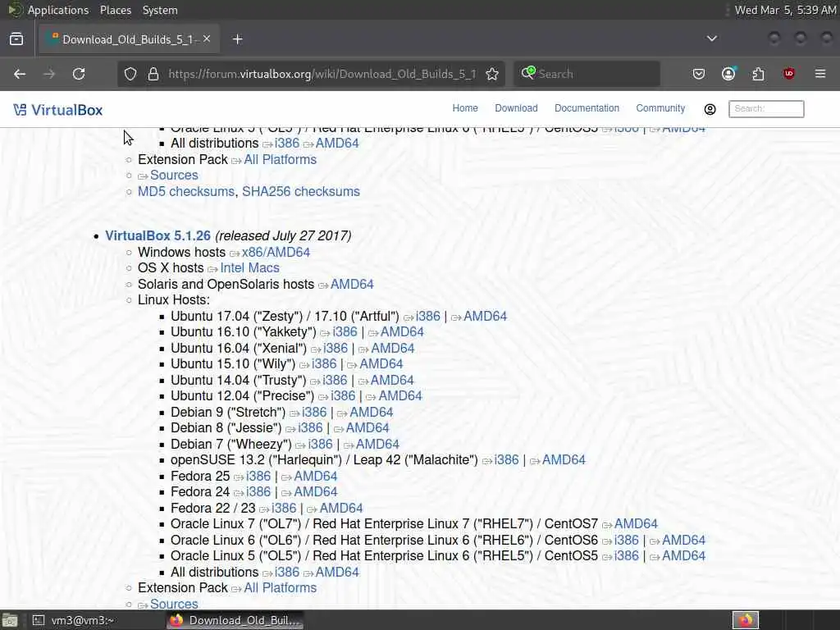Open MD5 checksums link
The image size is (840, 630).
coord(186,192)
